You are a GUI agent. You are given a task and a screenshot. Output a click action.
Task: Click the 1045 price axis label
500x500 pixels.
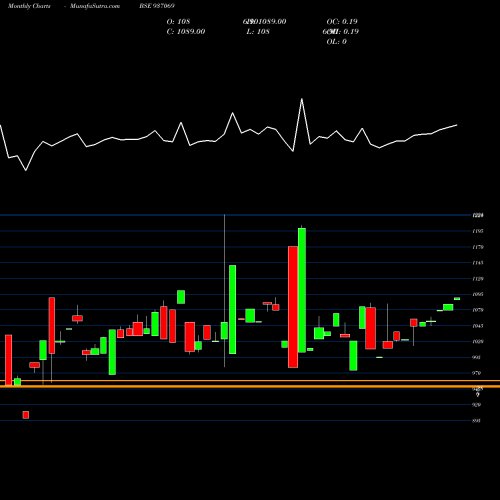[x=478, y=326]
